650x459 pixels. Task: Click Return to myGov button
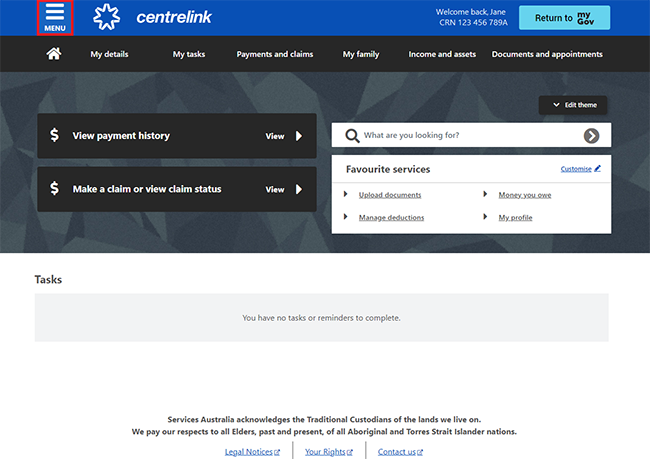564,18
